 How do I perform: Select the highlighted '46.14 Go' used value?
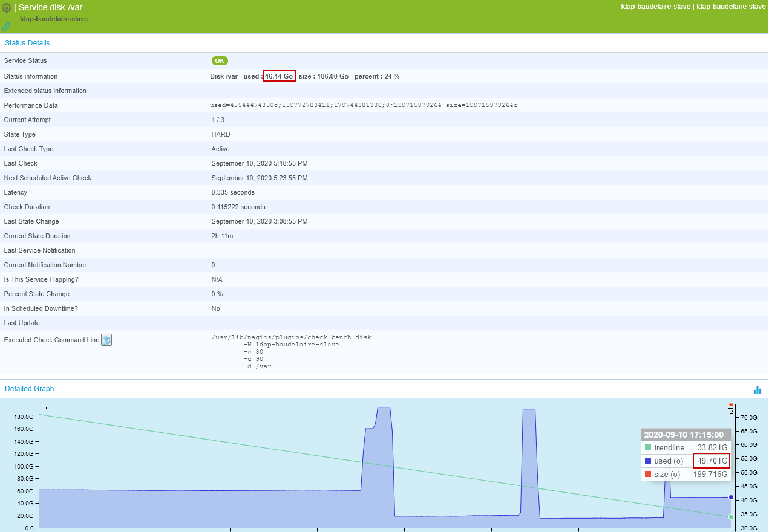(279, 76)
